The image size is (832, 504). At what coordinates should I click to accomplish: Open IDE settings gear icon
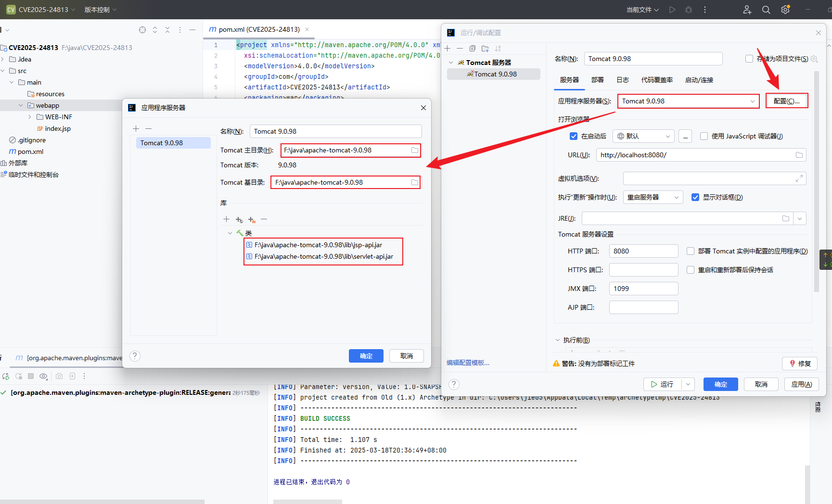[x=785, y=10]
